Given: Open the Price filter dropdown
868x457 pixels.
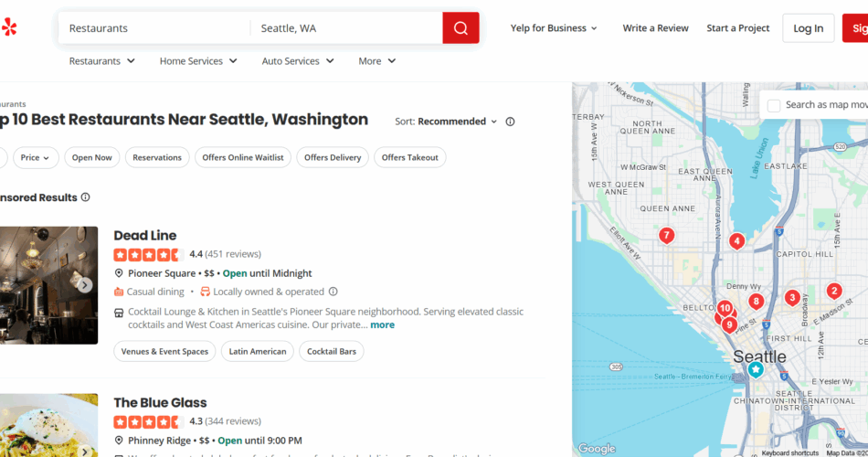Looking at the screenshot, I should (x=36, y=157).
